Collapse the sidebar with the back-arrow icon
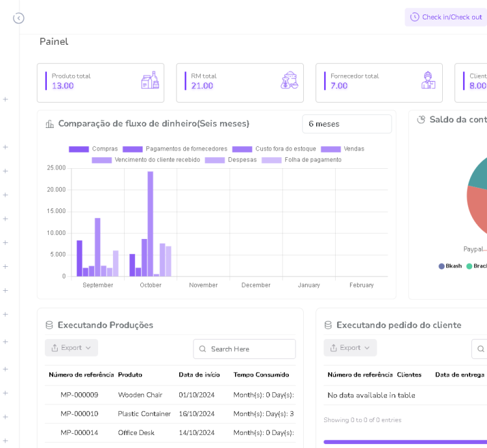 click(x=18, y=18)
